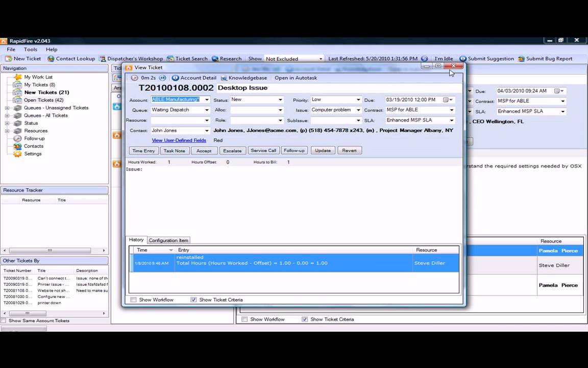Open the SLA dropdown in View Ticket
This screenshot has height=368, width=588.
[x=452, y=120]
